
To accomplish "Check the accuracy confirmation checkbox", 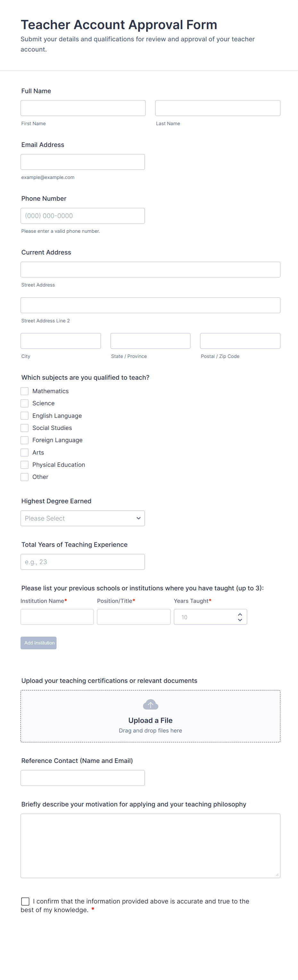I will 26,901.
